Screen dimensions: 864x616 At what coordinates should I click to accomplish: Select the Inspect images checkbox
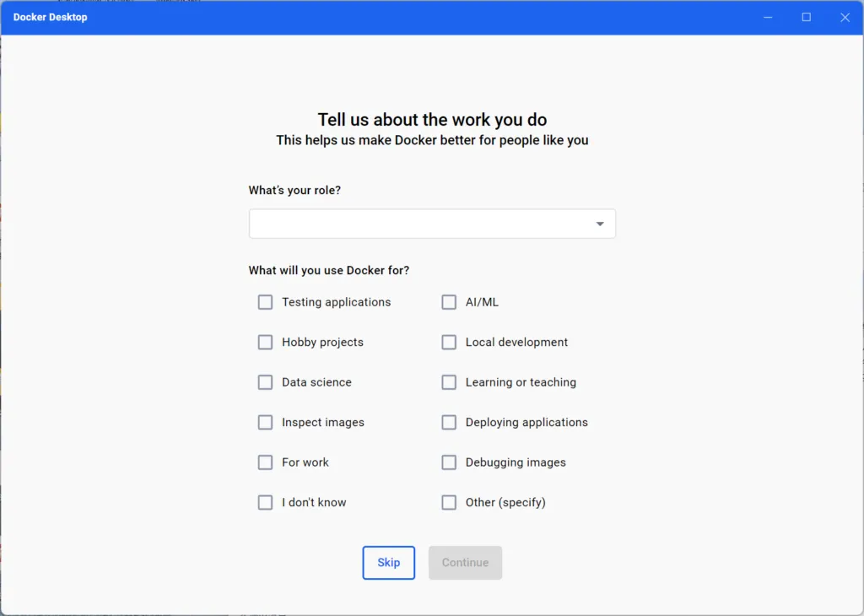[x=265, y=422]
